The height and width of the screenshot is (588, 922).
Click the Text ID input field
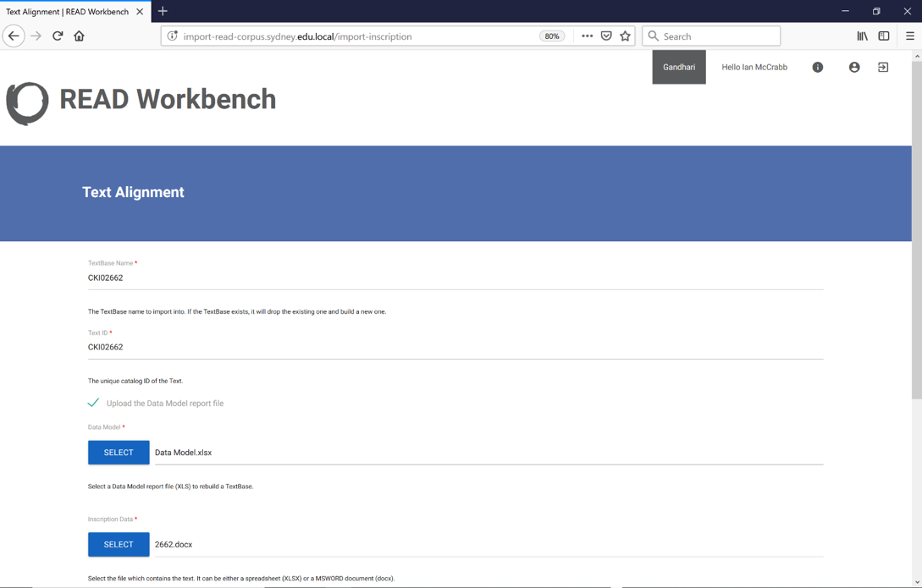pos(455,347)
